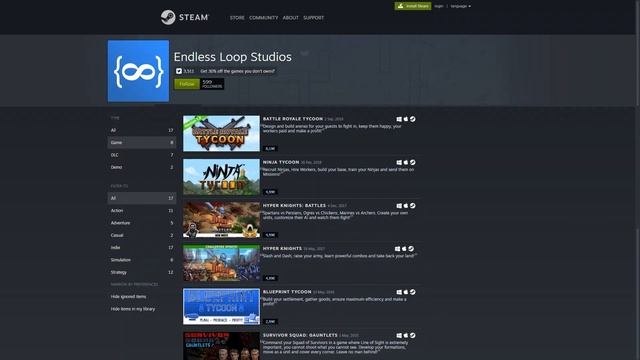This screenshot has width=640, height=360.
Task: Open the STORE menu
Action: pyautogui.click(x=237, y=18)
